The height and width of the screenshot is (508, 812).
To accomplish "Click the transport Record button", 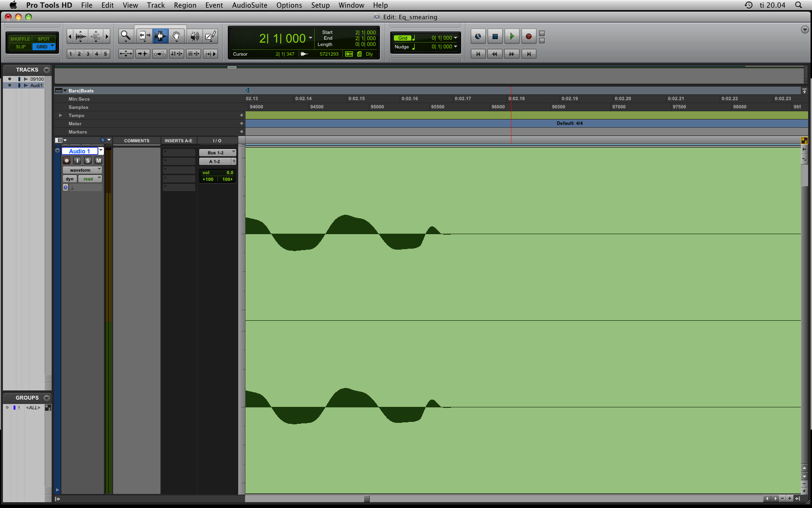I will (529, 36).
